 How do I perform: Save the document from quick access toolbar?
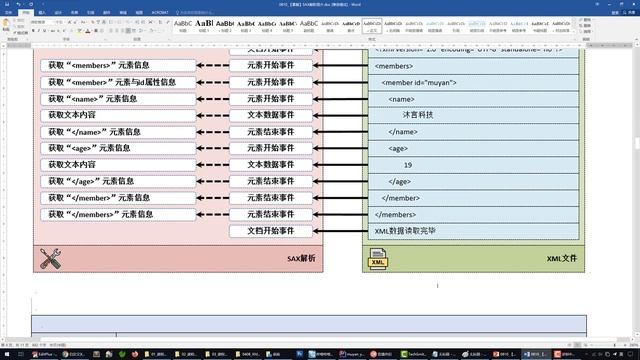(7, 4)
